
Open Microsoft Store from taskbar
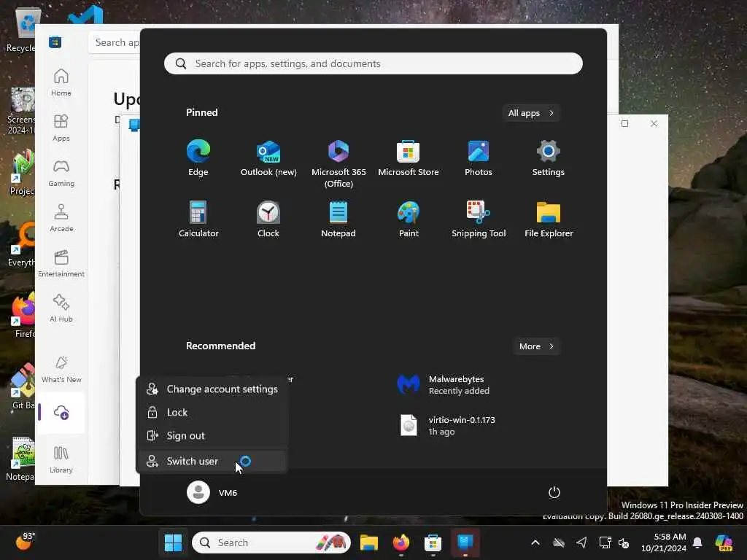[433, 542]
